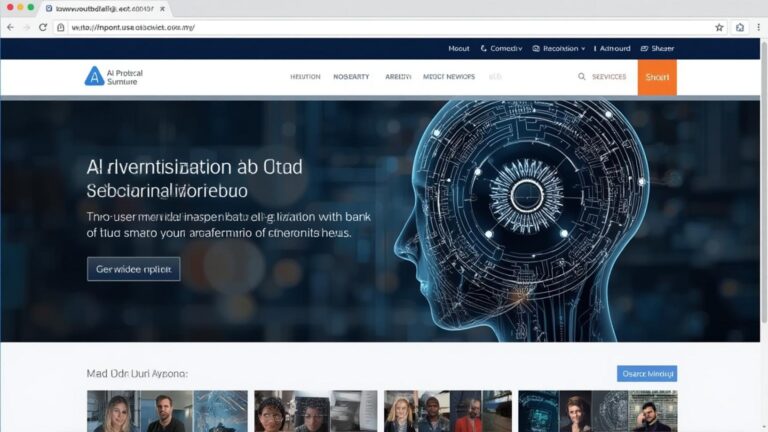Click the Comediv phone link

click(501, 48)
